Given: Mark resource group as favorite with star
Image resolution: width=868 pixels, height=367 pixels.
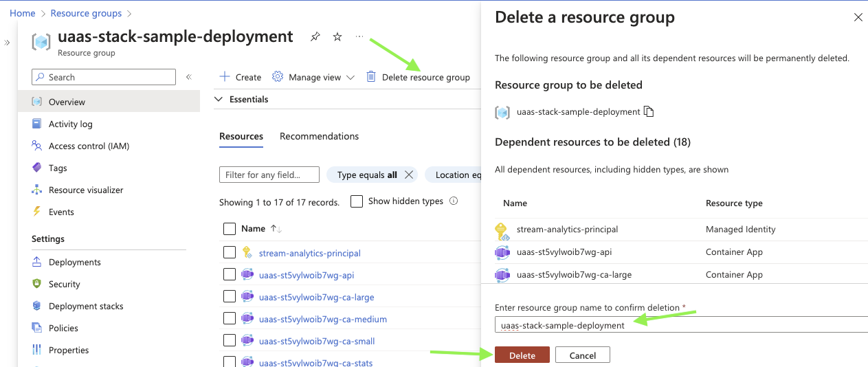Looking at the screenshot, I should pos(337,37).
